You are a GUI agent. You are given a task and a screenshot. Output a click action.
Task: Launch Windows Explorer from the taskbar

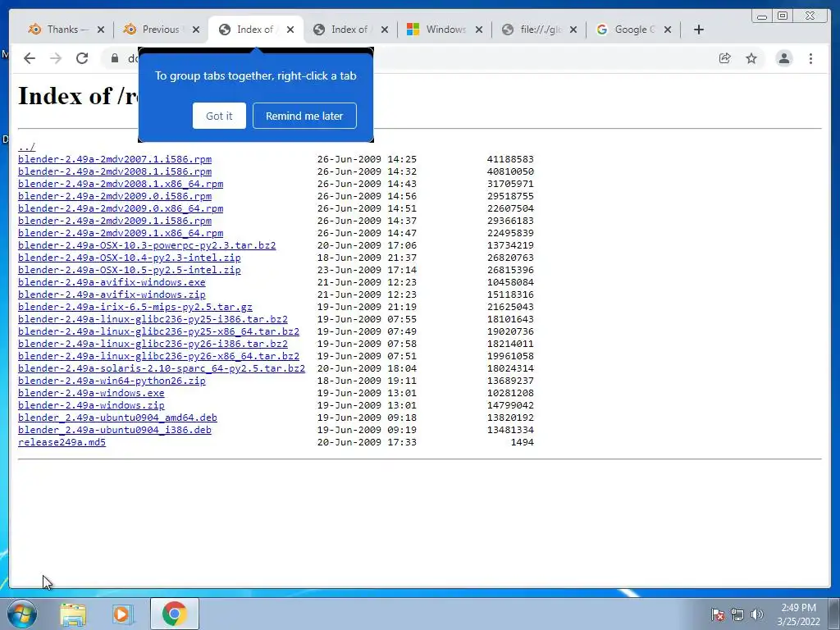coord(73,614)
